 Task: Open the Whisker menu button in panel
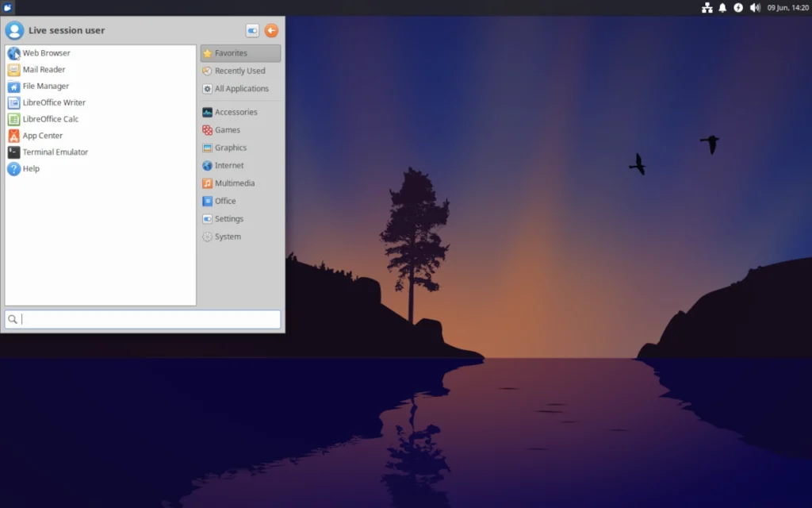tap(7, 7)
